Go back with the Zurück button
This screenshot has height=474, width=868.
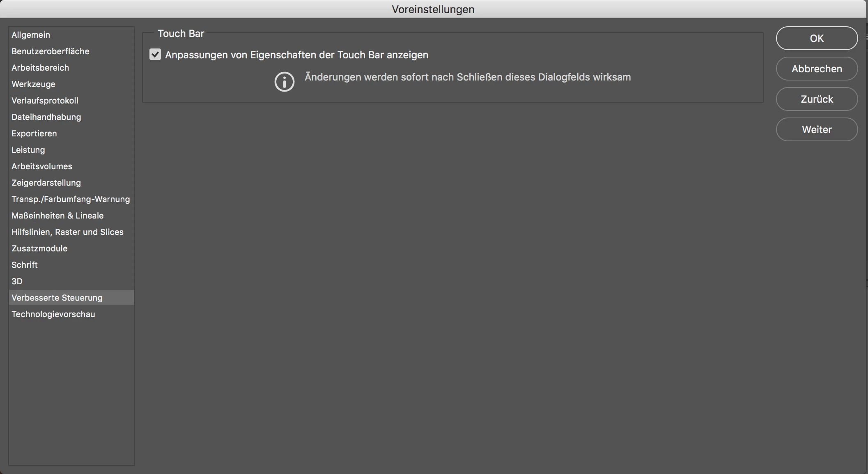point(816,99)
